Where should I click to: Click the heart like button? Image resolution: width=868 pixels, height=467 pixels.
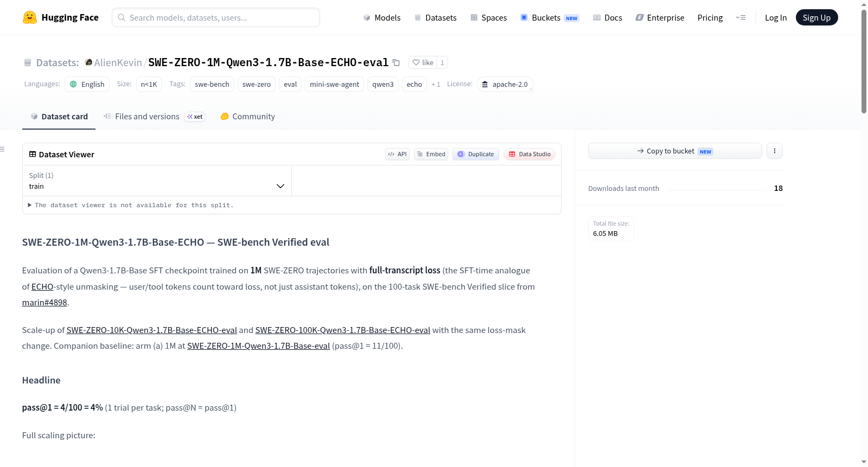tap(423, 62)
